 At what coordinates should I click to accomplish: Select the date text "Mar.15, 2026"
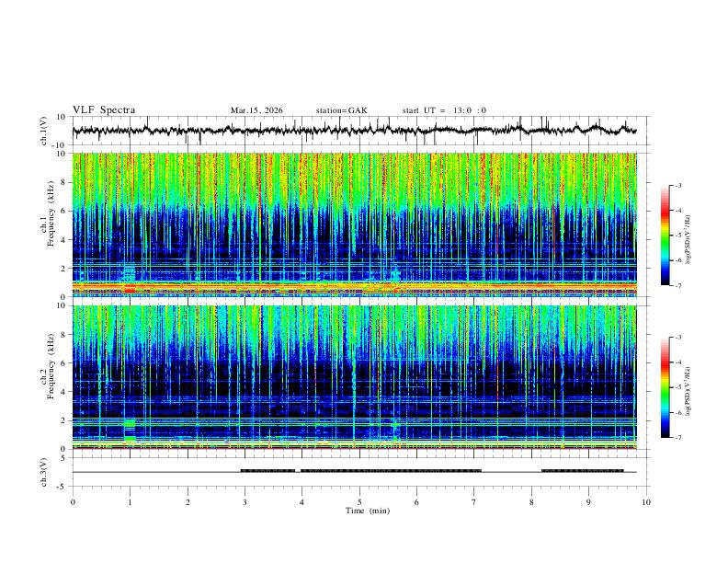pyautogui.click(x=256, y=110)
